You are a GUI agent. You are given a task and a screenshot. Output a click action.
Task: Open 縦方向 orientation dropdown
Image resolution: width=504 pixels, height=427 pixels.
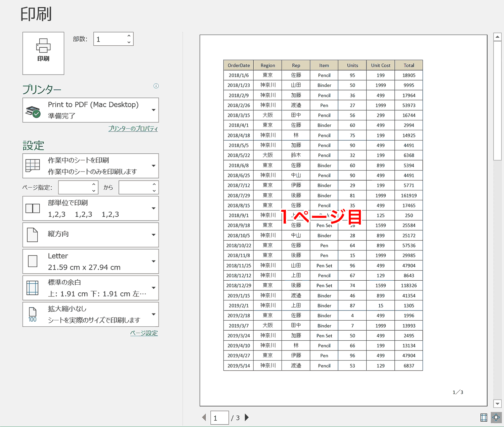click(91, 235)
